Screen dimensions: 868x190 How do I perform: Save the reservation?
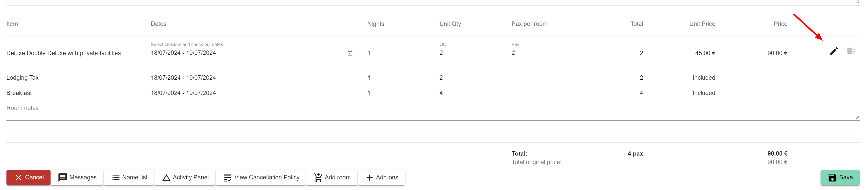(x=840, y=178)
